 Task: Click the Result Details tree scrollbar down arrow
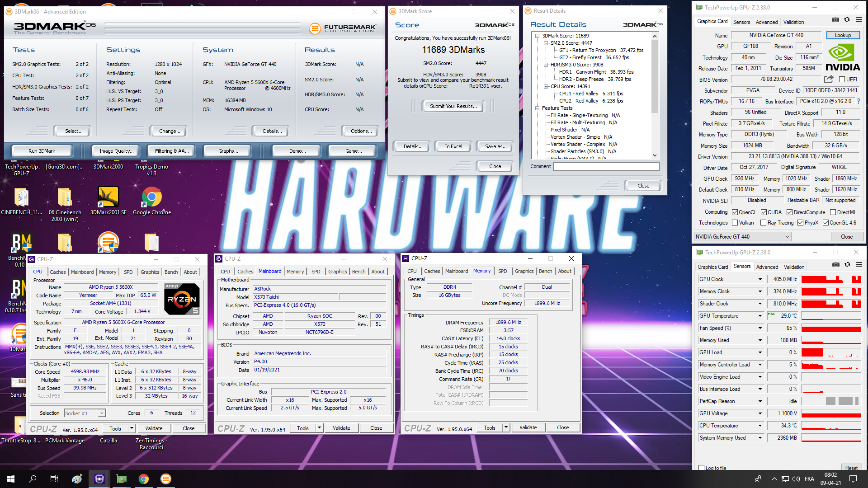pos(655,155)
